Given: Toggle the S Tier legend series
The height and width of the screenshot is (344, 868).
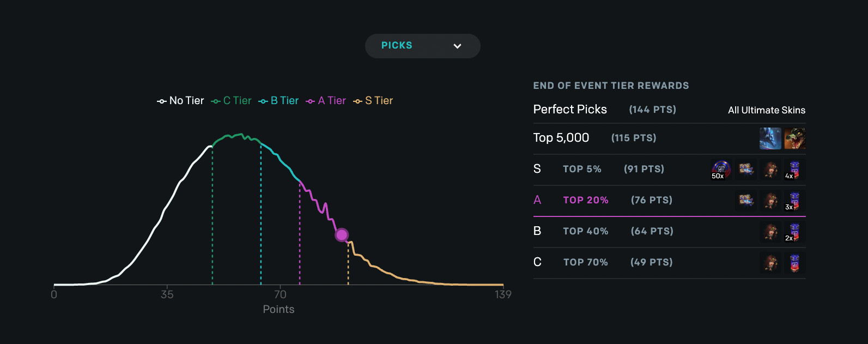Looking at the screenshot, I should click(373, 101).
